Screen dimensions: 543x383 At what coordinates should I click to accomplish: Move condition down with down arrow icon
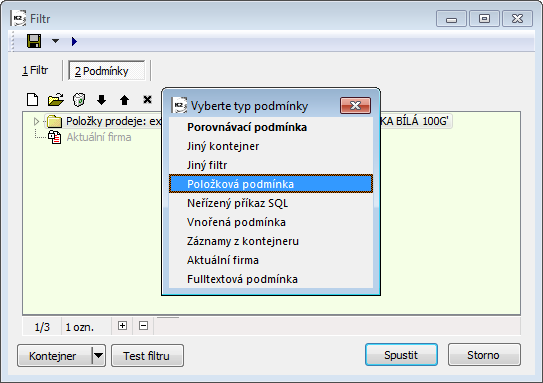tap(101, 100)
